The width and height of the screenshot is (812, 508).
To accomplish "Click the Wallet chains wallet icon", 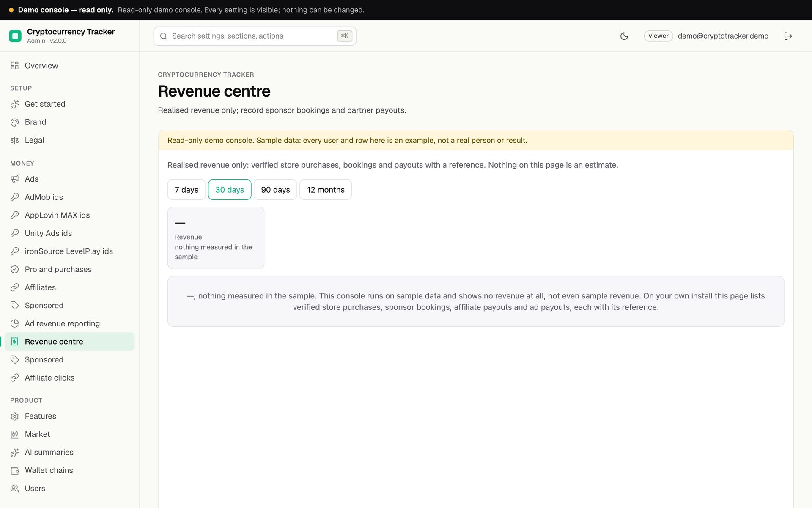I will (x=15, y=470).
